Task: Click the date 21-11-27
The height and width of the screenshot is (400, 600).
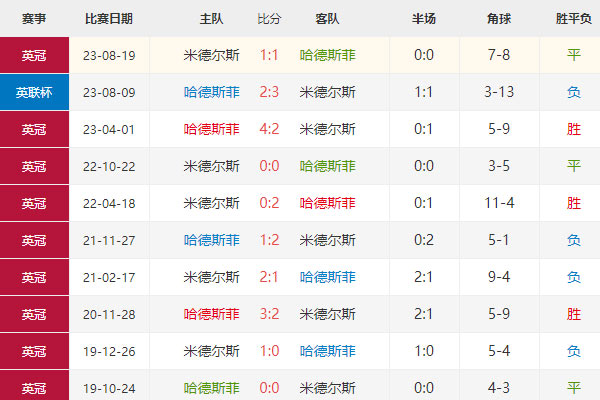Action: point(109,241)
